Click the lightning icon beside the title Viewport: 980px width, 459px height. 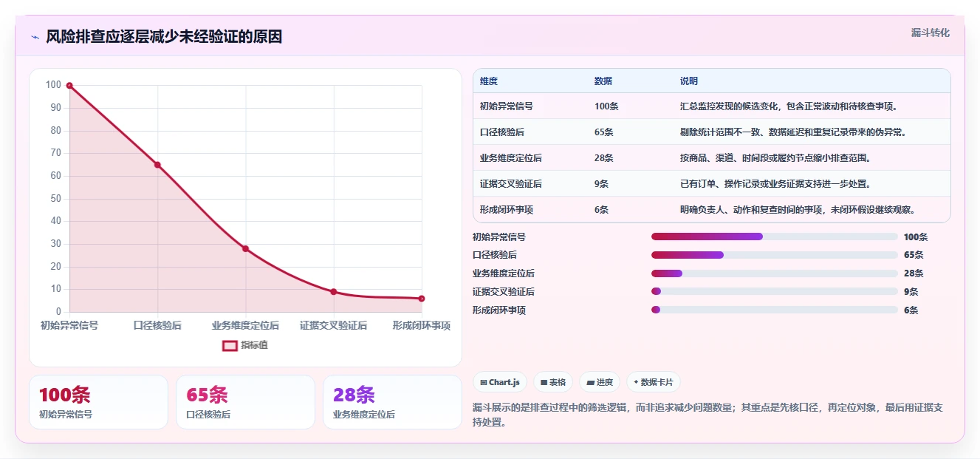pyautogui.click(x=35, y=37)
